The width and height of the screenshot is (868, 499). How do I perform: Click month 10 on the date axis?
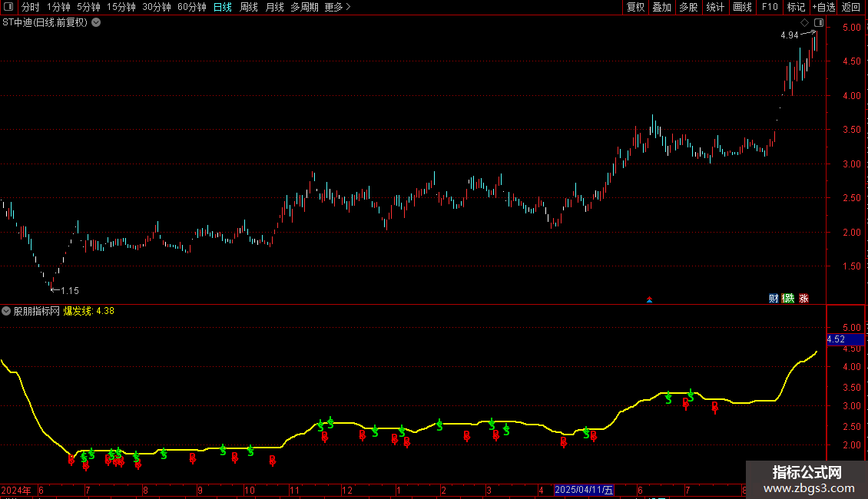tap(249, 490)
